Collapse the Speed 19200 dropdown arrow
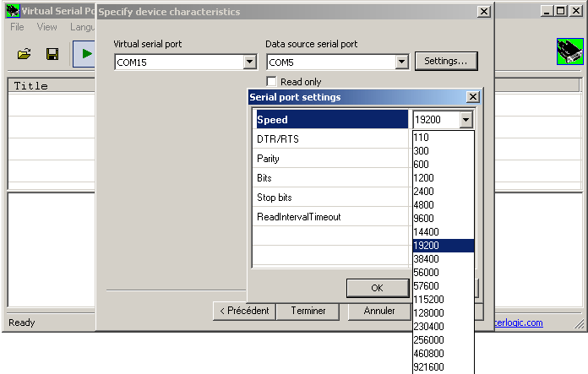The image size is (588, 374). click(465, 120)
